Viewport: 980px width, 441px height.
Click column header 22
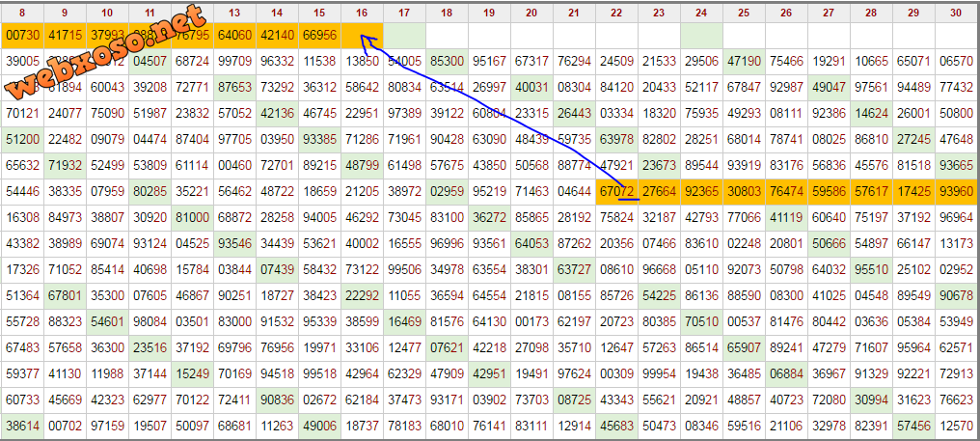click(x=616, y=13)
